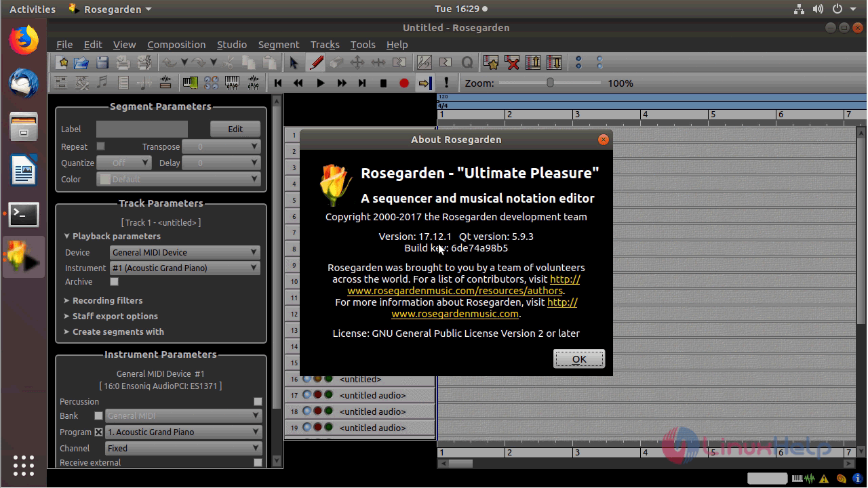Uncheck the Program checkbox
The height and width of the screenshot is (488, 868).
coord(98,432)
